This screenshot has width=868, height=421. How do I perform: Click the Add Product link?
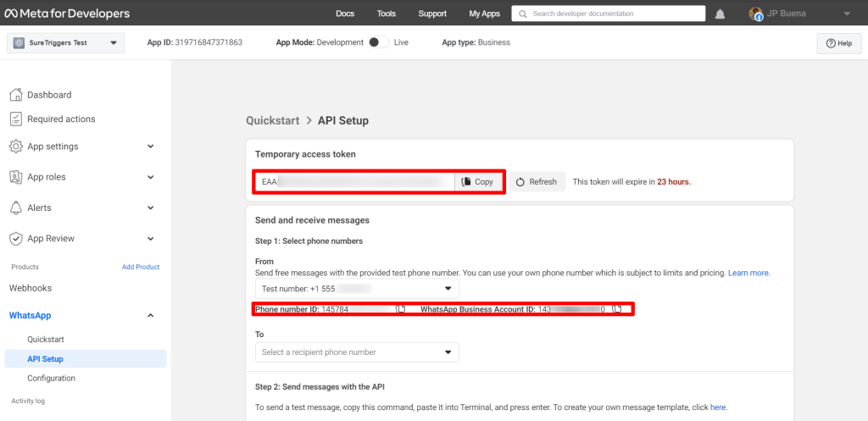(x=141, y=267)
